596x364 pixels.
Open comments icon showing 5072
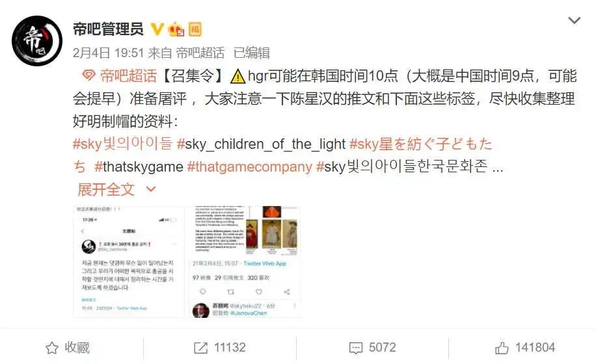coord(356,348)
